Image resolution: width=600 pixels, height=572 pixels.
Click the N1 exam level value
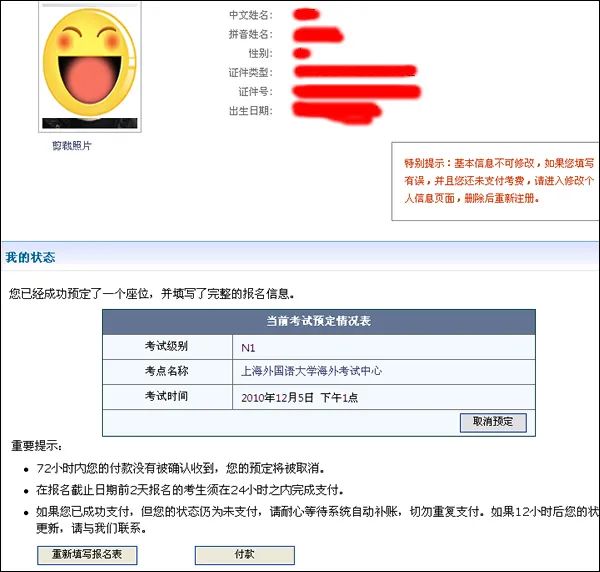[248, 348]
